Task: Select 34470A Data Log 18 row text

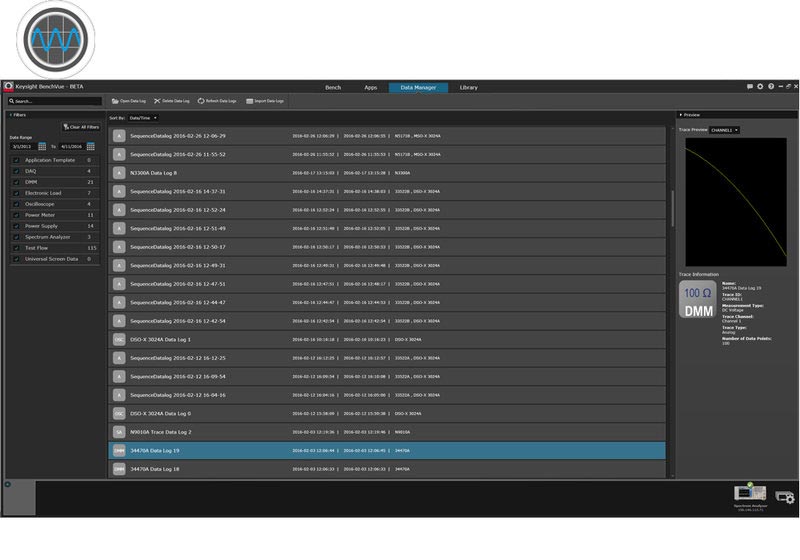Action: pyautogui.click(x=155, y=469)
